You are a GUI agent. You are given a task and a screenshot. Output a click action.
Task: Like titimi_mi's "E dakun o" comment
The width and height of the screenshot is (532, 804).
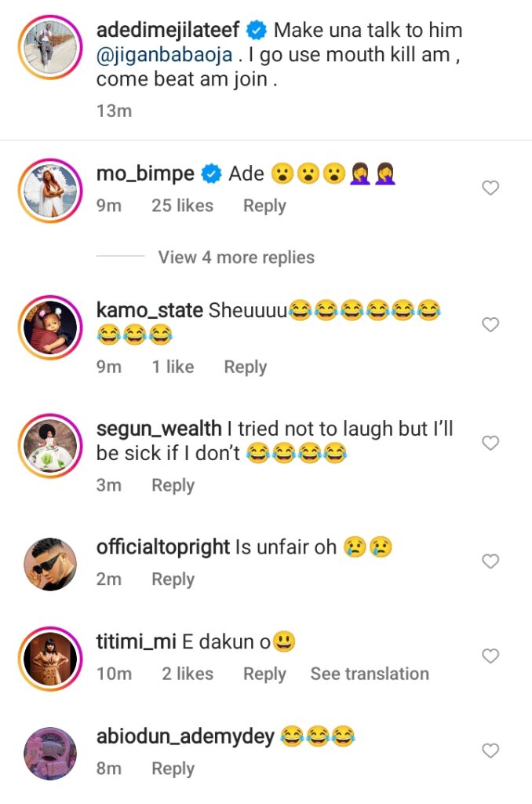[x=490, y=656]
